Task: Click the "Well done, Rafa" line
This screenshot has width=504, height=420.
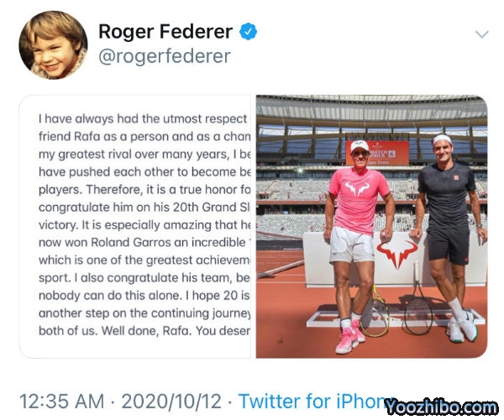Action: point(143,330)
